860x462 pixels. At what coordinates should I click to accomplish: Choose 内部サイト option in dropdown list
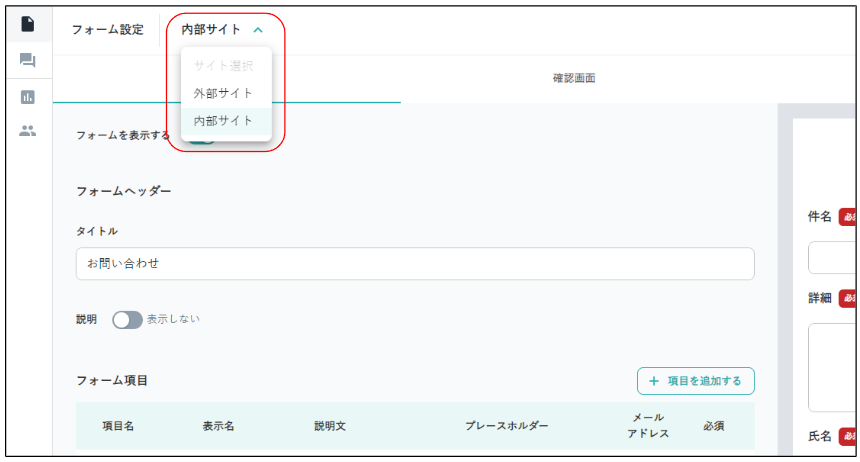(x=223, y=121)
